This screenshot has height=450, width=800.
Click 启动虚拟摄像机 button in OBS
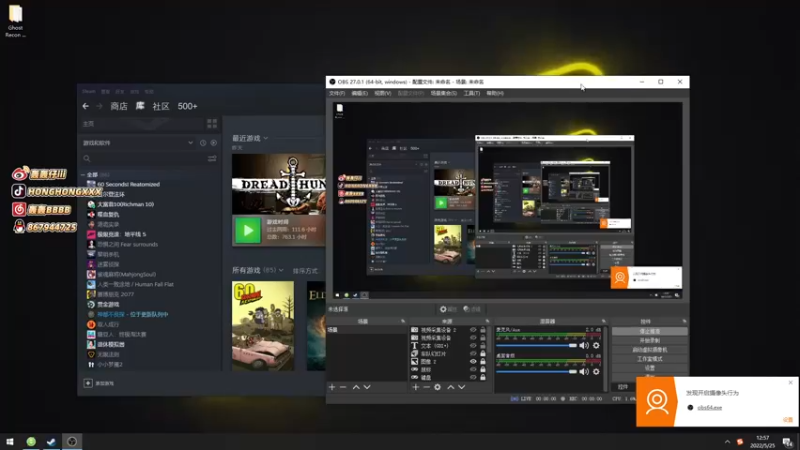click(x=649, y=349)
